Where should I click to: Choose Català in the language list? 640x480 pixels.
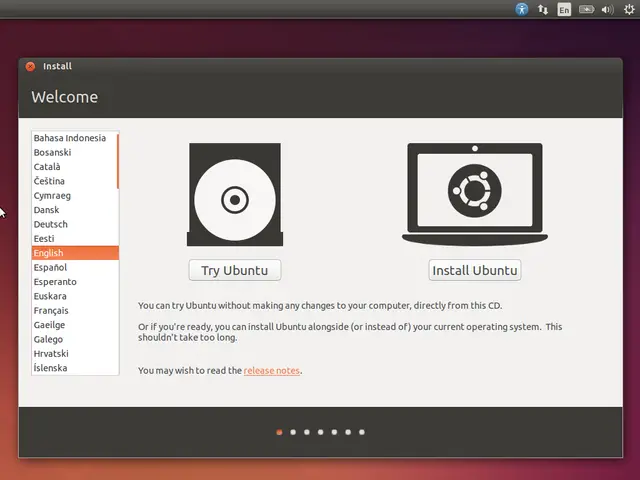pyautogui.click(x=47, y=167)
